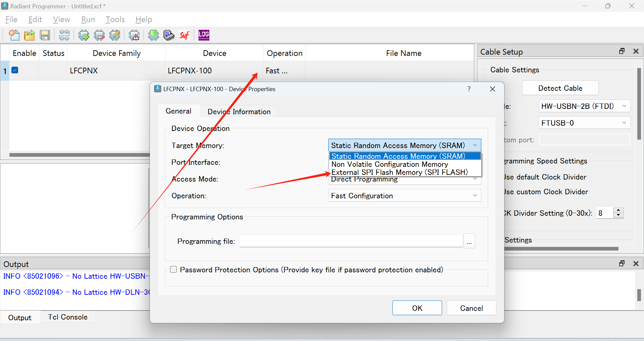Screen dimensions: 644x341
Task: Open the Edit menu
Action: [x=35, y=19]
